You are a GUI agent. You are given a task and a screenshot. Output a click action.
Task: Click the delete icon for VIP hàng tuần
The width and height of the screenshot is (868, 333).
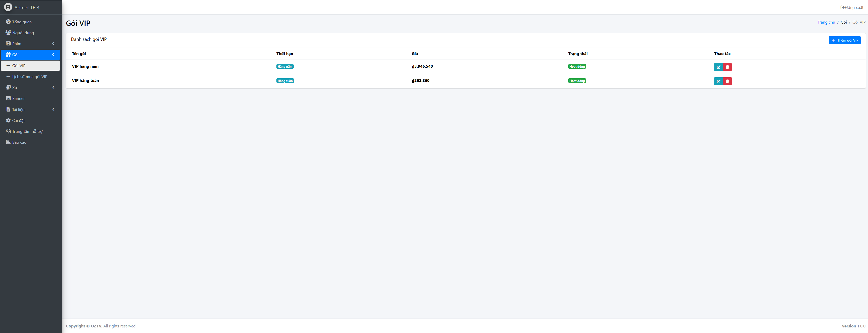pyautogui.click(x=727, y=81)
